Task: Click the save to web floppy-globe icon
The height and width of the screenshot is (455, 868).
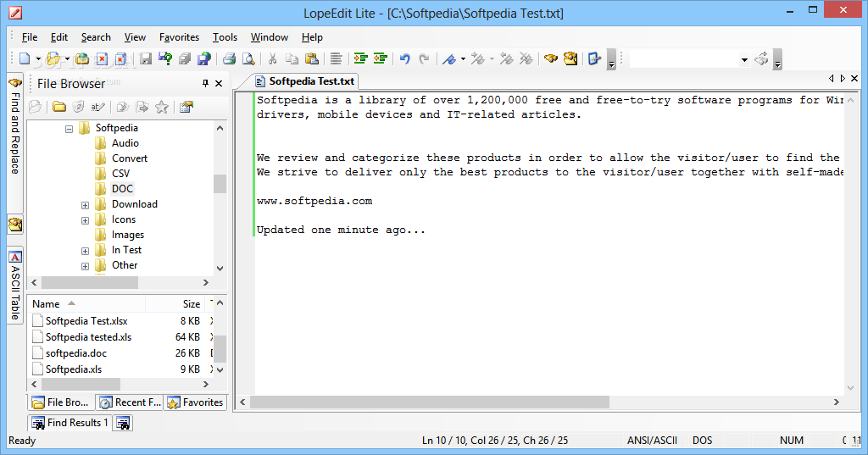Action: pos(204,58)
